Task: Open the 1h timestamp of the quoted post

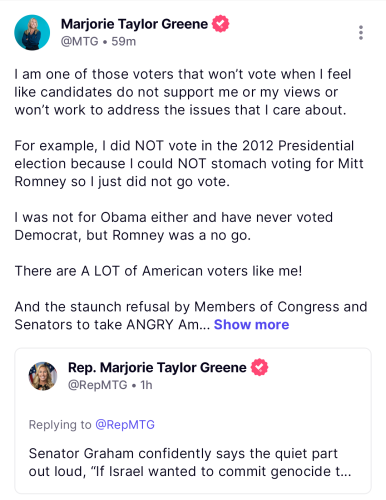Action: [x=146, y=385]
